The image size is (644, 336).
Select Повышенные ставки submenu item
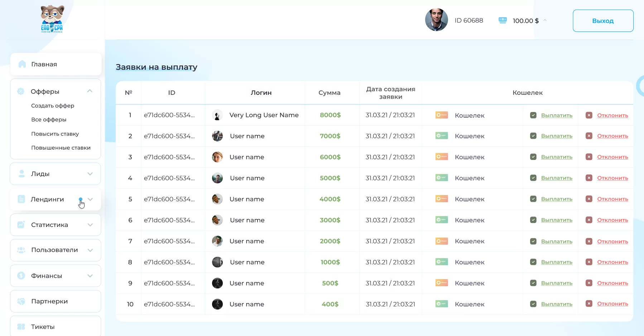61,148
